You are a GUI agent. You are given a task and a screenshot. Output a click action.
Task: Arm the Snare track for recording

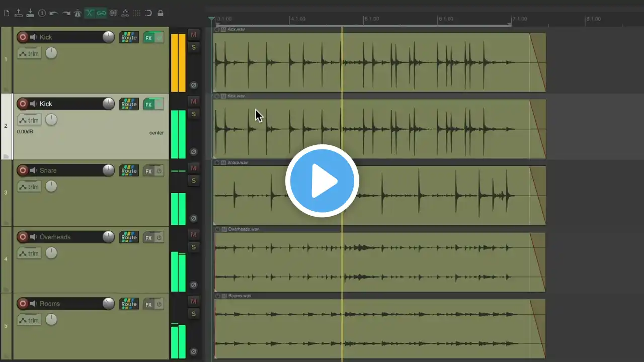click(x=23, y=170)
